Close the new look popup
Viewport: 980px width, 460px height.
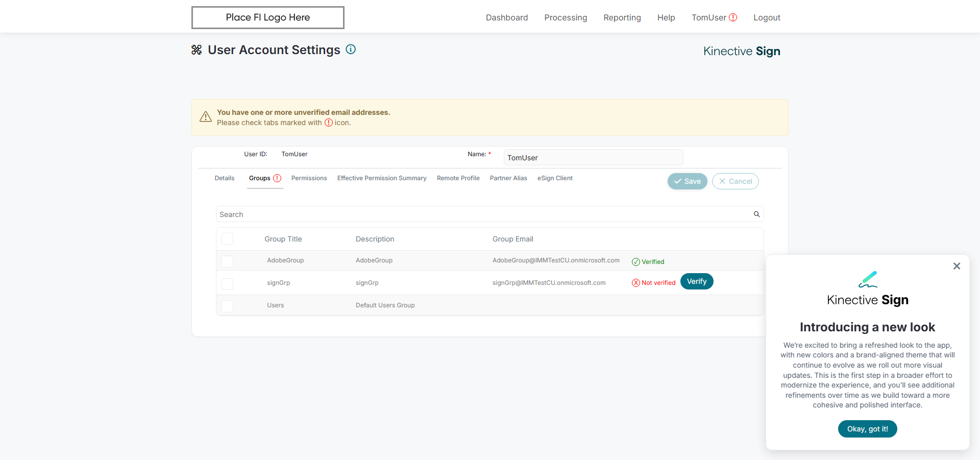tap(957, 266)
